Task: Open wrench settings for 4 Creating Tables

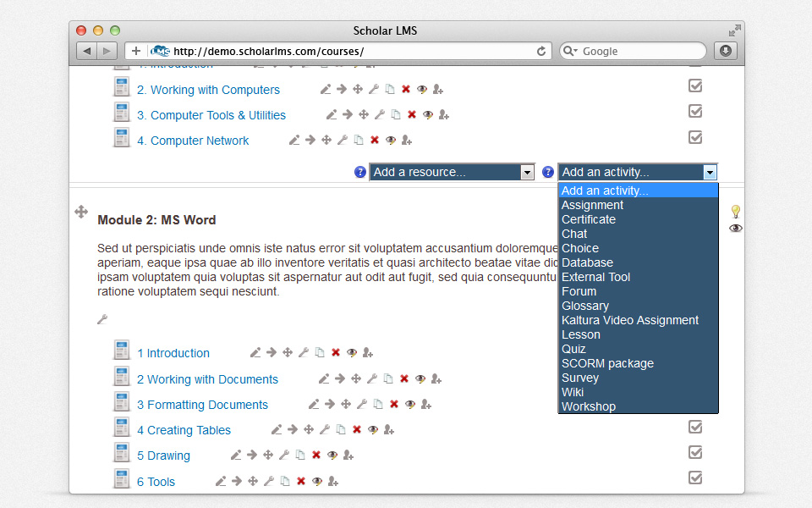Action: (x=325, y=430)
